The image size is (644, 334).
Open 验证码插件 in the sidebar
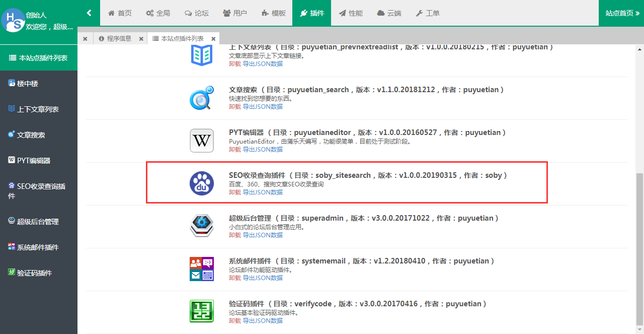pos(39,273)
